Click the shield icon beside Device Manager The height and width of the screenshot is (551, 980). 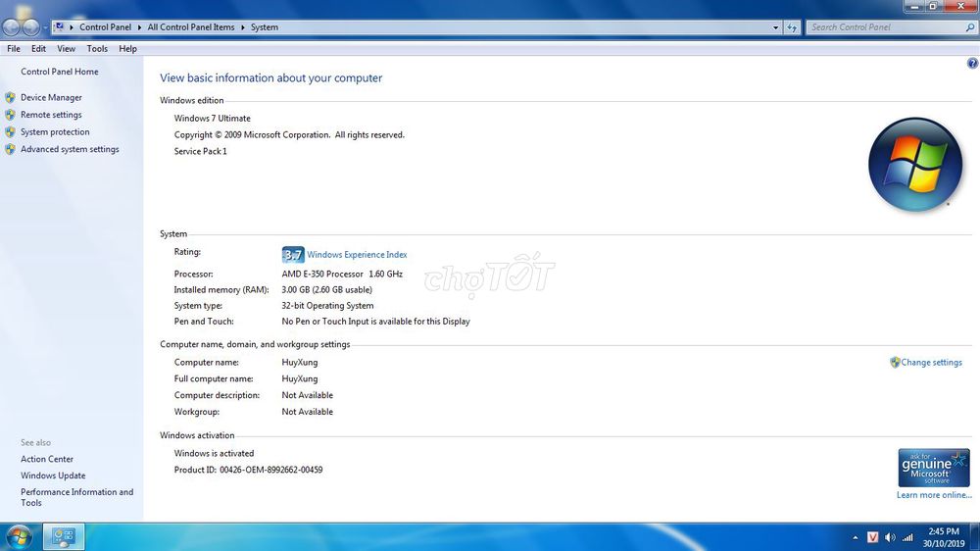pyautogui.click(x=10, y=98)
